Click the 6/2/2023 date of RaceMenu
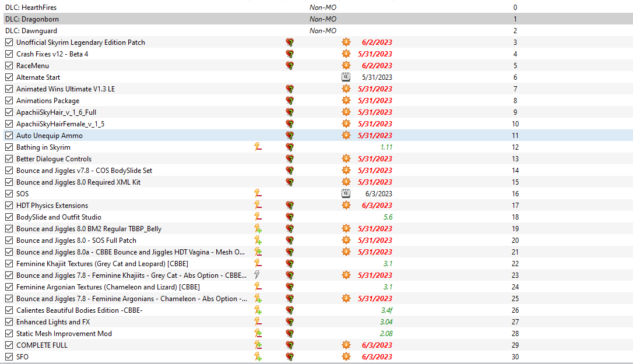This screenshot has width=633, height=364. pos(377,65)
